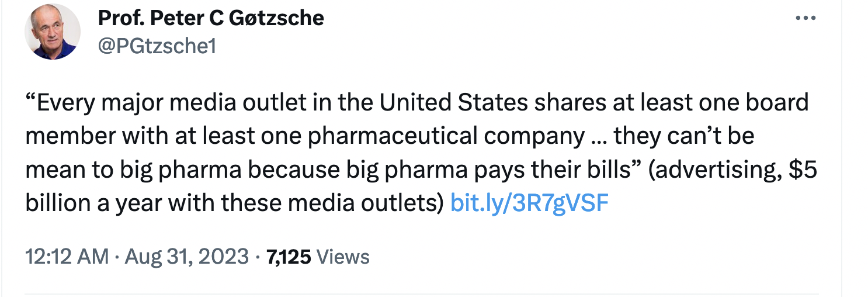The height and width of the screenshot is (297, 868).
Task: Click the phrase "they can't be"
Action: [683, 136]
